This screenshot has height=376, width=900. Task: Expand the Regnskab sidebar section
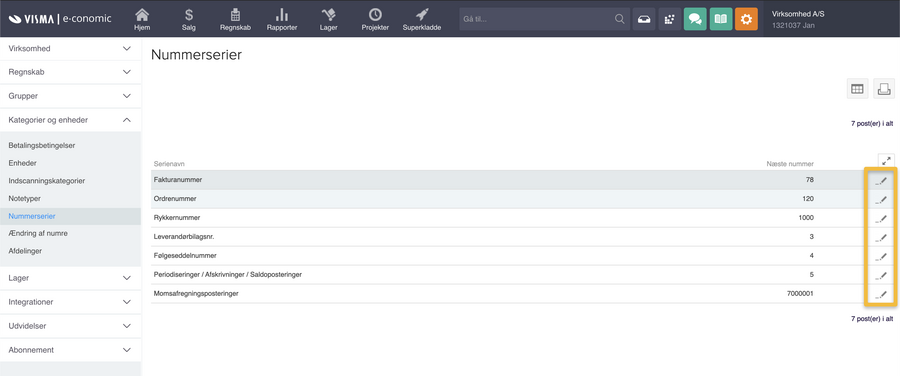(70, 72)
